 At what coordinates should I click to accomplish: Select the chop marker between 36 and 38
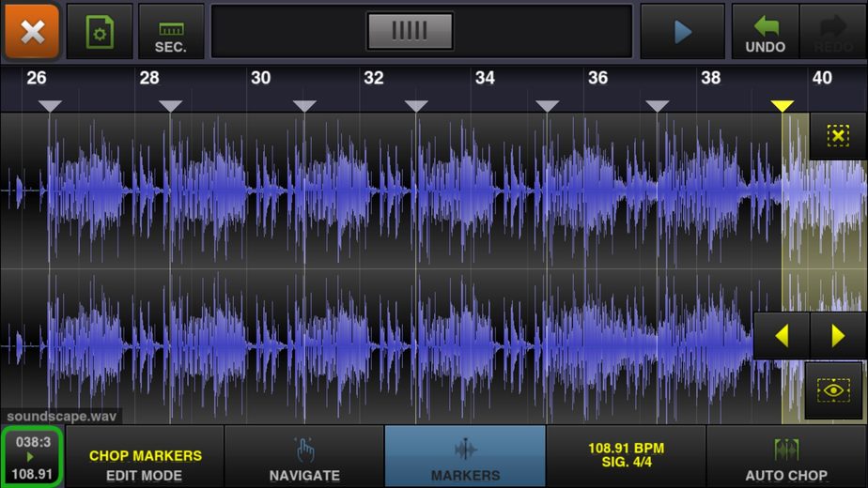coord(657,106)
